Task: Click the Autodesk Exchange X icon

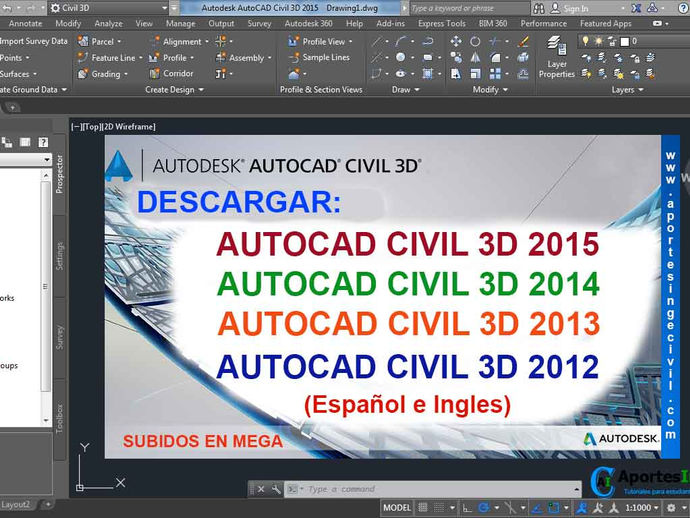Action: coord(636,8)
